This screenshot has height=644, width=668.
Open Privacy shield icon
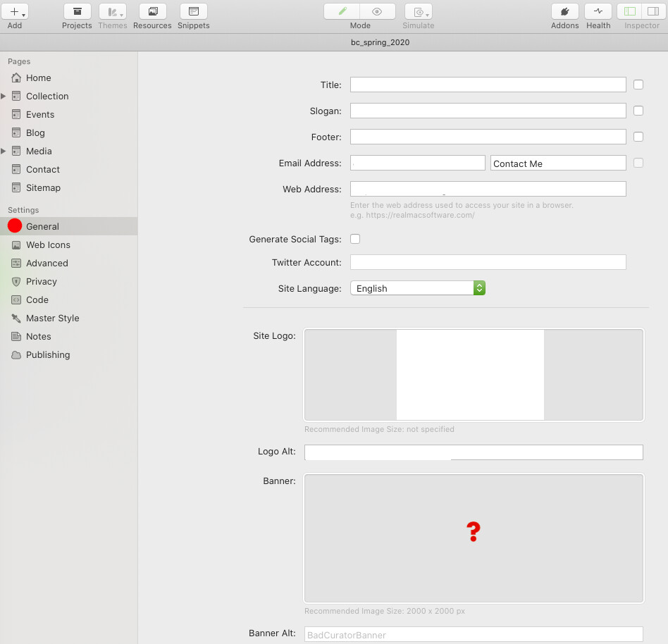pos(16,282)
